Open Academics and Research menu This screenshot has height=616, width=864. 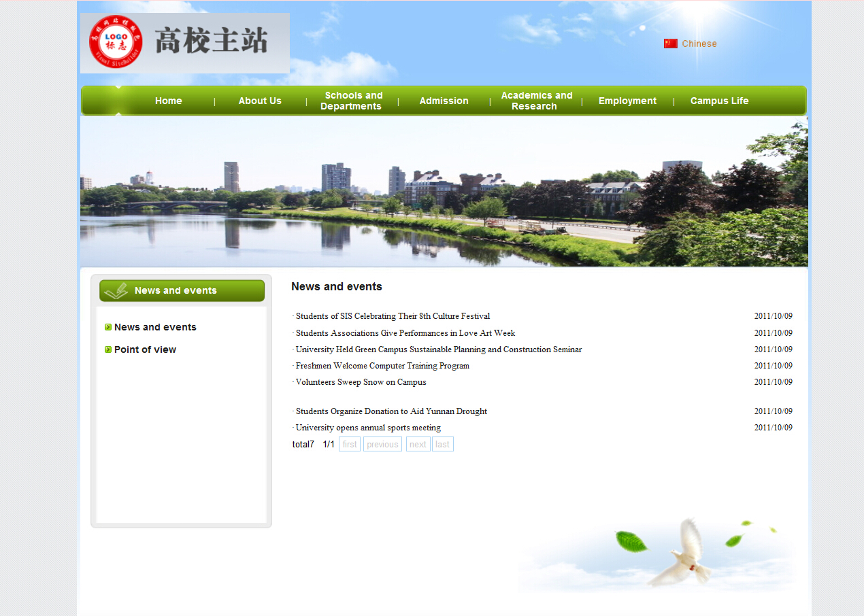(535, 101)
